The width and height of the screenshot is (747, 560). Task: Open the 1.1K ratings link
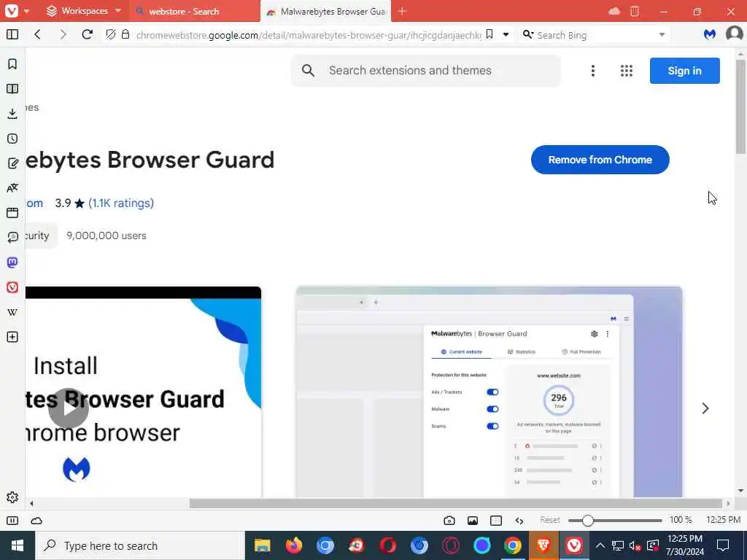(121, 203)
